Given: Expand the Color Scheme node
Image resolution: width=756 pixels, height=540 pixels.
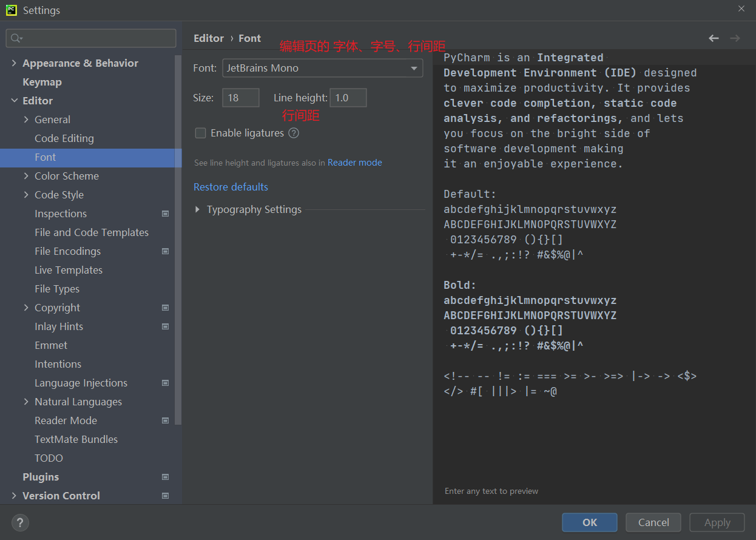Looking at the screenshot, I should pyautogui.click(x=26, y=176).
